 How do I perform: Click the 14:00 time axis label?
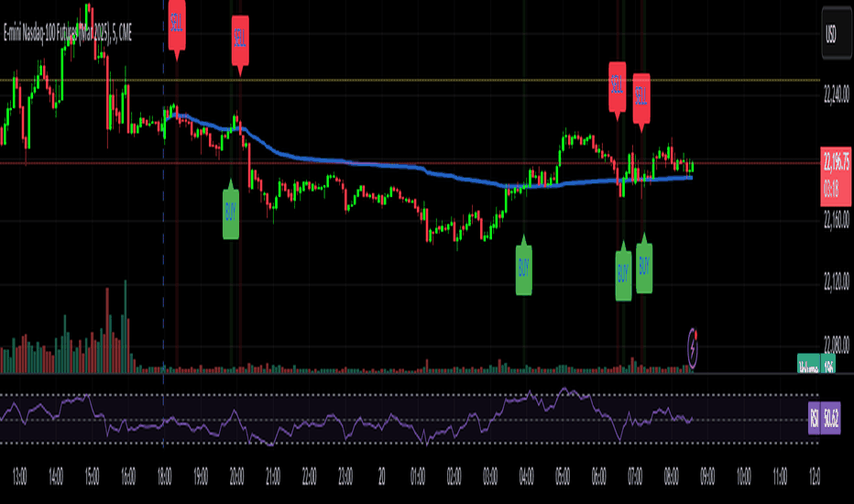click(56, 477)
